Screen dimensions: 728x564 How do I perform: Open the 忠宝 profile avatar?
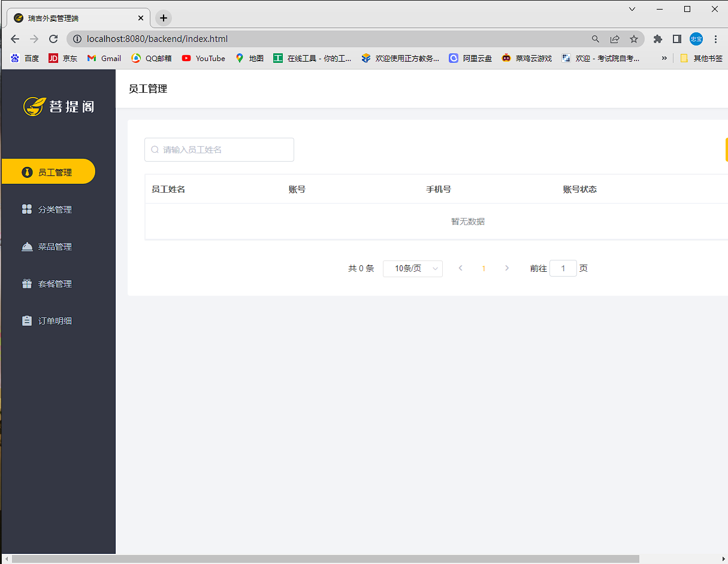point(696,39)
